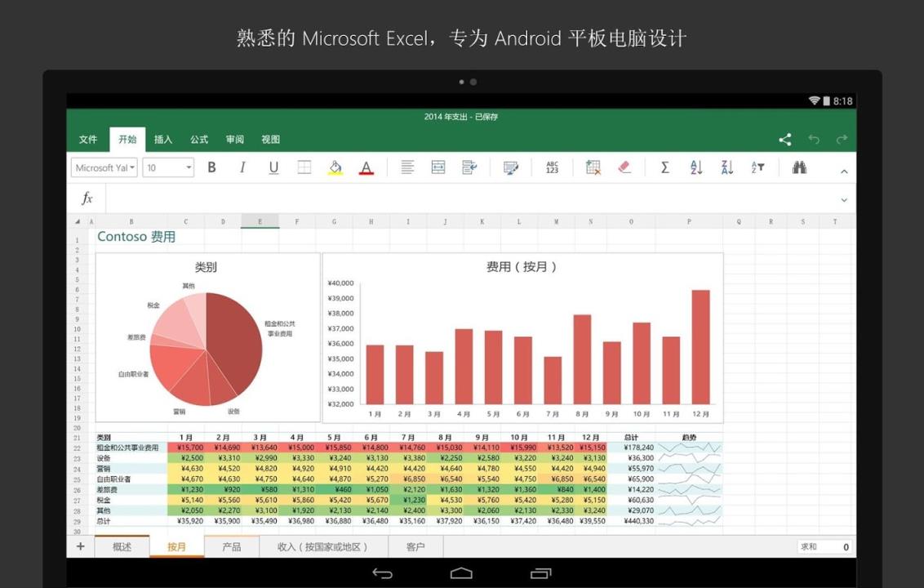924x588 pixels.
Task: Clear formatting with the eraser icon
Action: [x=624, y=167]
